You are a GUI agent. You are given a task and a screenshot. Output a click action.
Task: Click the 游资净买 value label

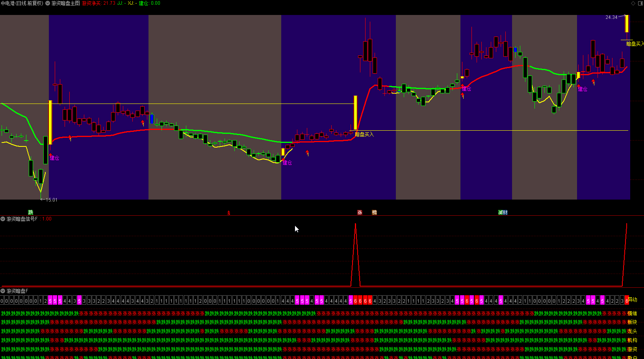91,3
